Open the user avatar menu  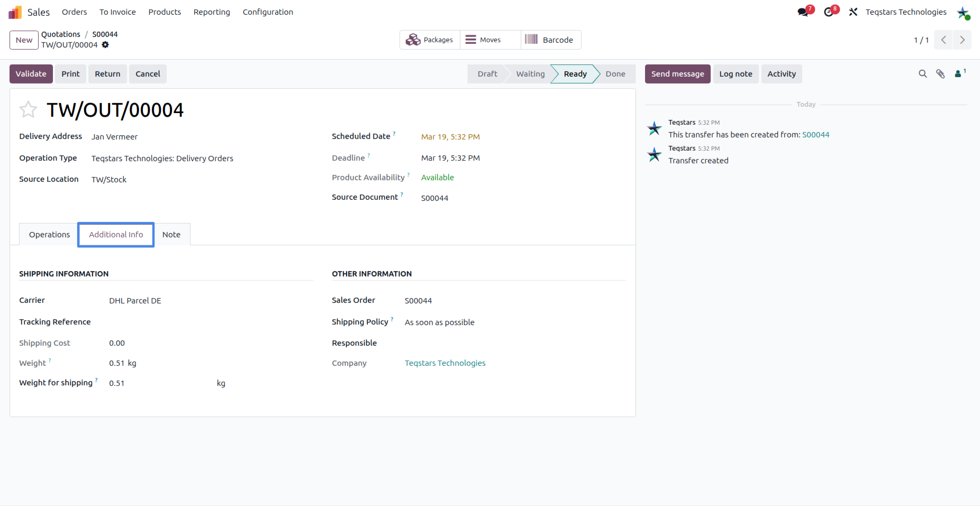pos(963,13)
